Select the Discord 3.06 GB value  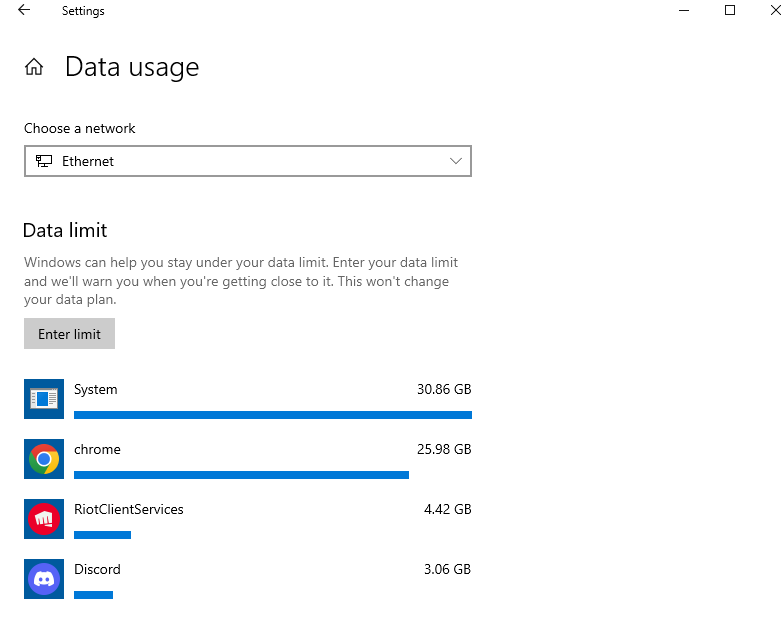point(447,569)
